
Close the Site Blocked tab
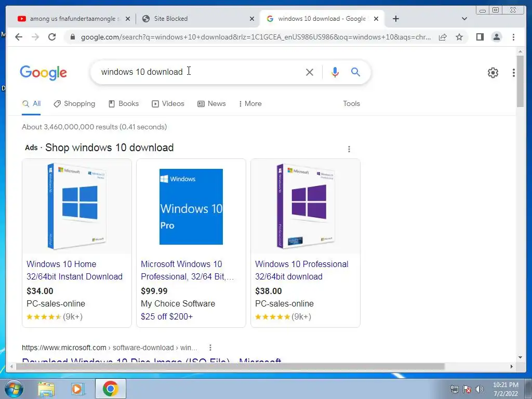tap(252, 19)
